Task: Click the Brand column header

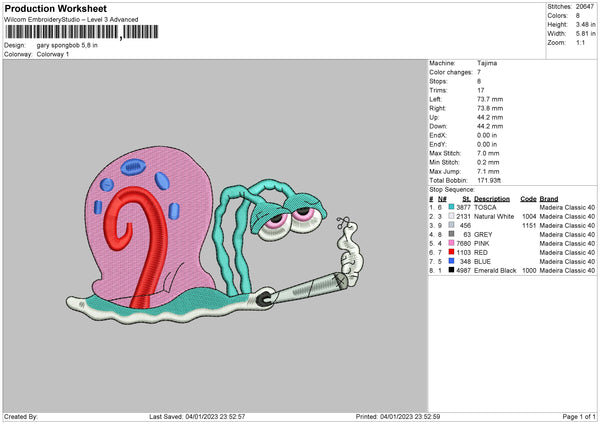Action: [x=549, y=199]
